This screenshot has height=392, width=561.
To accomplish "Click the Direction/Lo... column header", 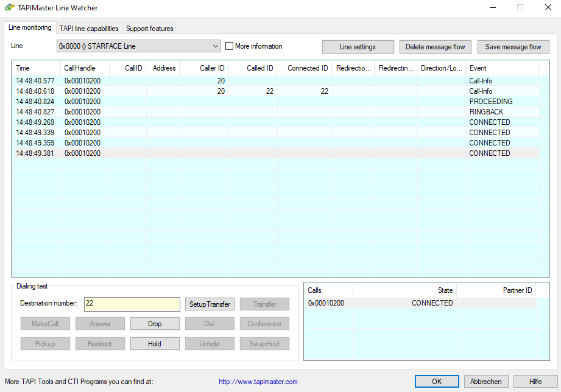I will (x=442, y=68).
